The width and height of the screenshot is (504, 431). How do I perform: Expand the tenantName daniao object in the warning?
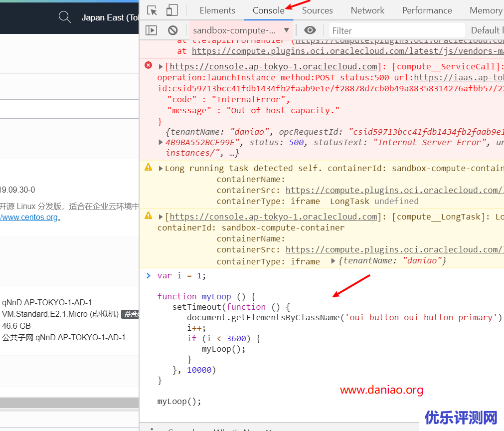334,261
